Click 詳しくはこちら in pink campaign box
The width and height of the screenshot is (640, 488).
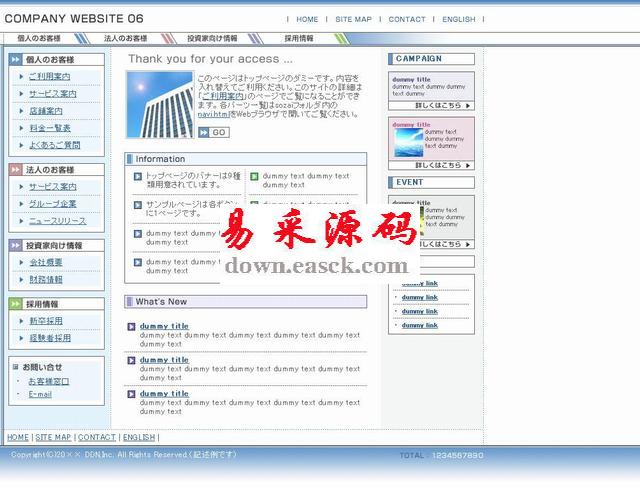tap(442, 165)
